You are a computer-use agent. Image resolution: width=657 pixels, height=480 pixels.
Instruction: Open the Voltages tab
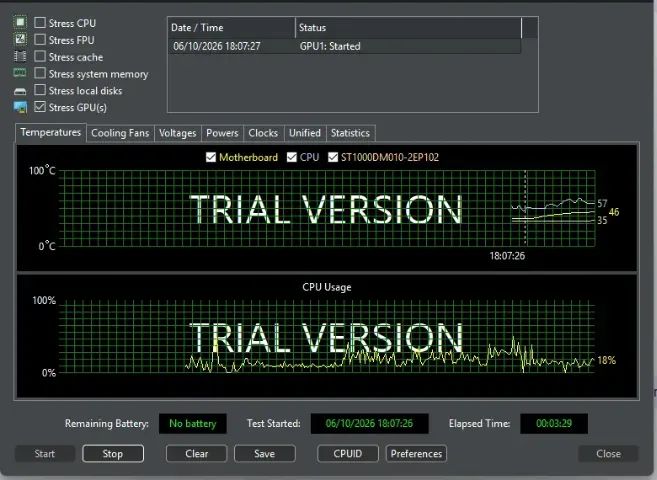click(x=178, y=133)
